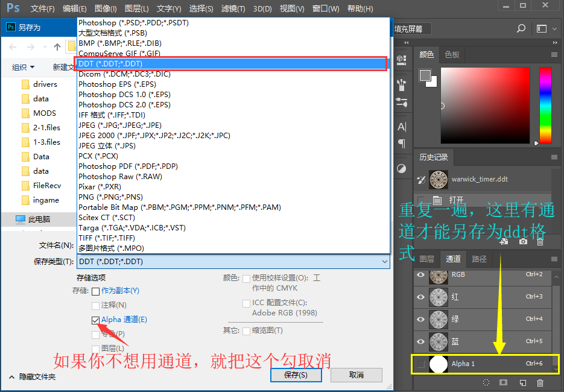Expand icon panel column double arrow
The height and width of the screenshot is (392, 564).
coord(407,42)
